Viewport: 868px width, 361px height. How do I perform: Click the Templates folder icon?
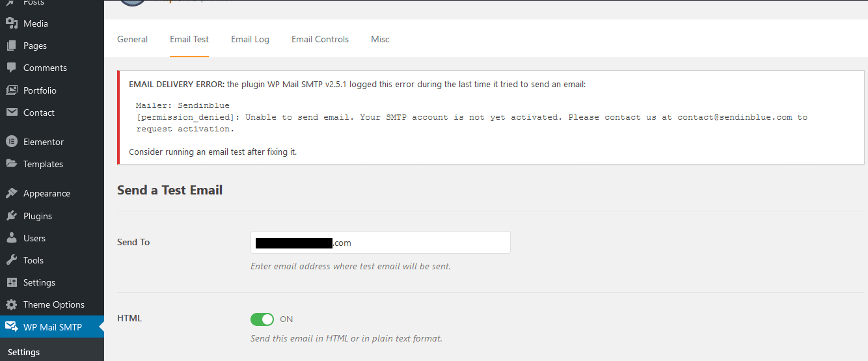coord(12,164)
